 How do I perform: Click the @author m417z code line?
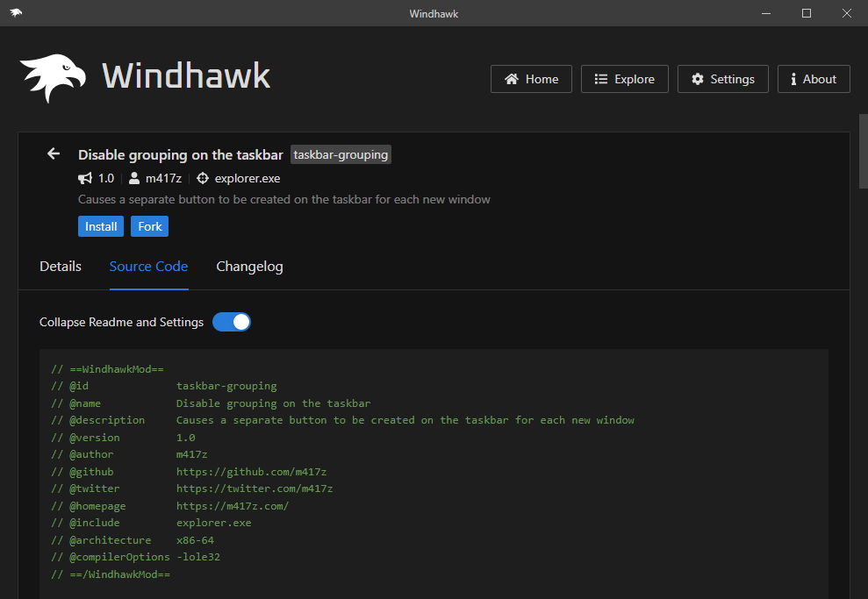pos(129,454)
